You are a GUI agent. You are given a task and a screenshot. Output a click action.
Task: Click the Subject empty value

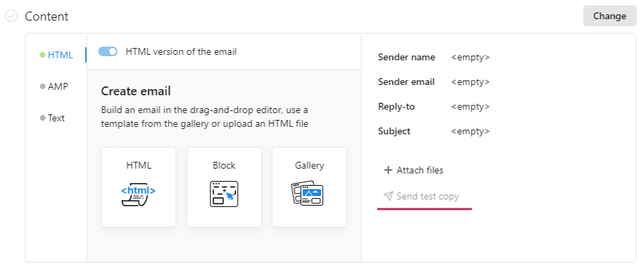(x=470, y=132)
